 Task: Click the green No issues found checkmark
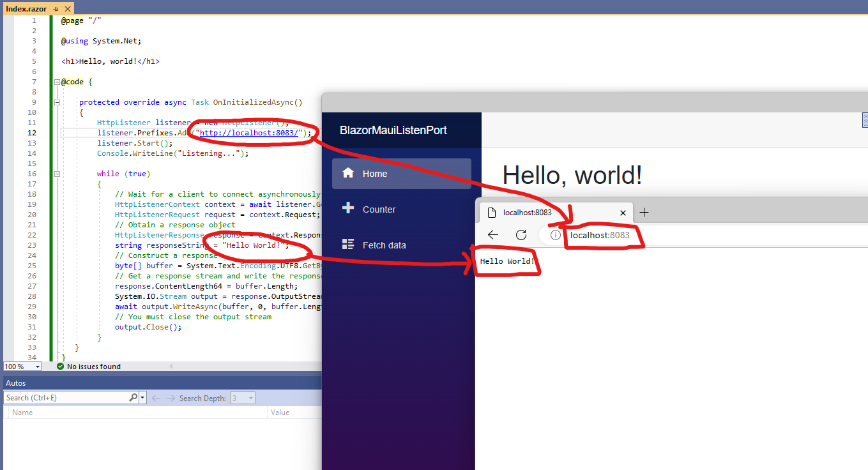(61, 366)
